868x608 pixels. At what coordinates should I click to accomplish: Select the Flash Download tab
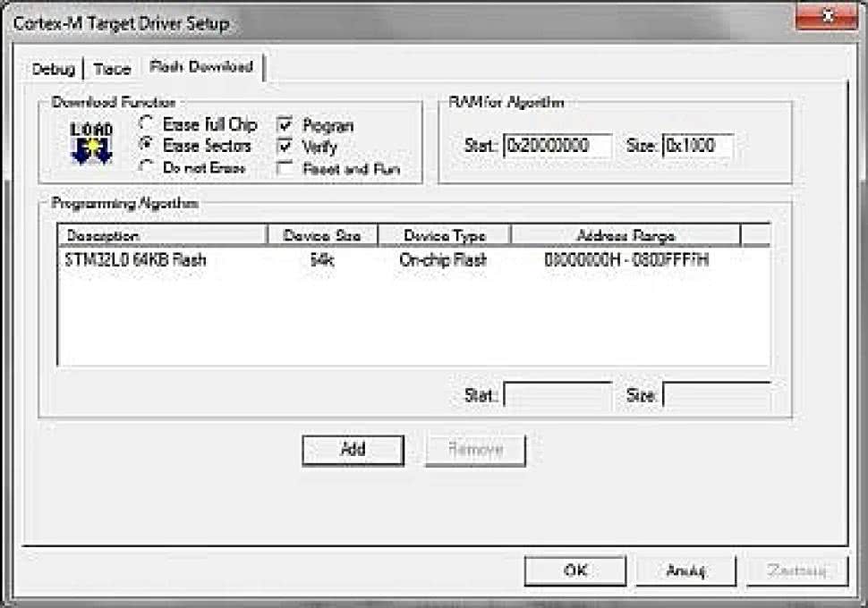(201, 66)
